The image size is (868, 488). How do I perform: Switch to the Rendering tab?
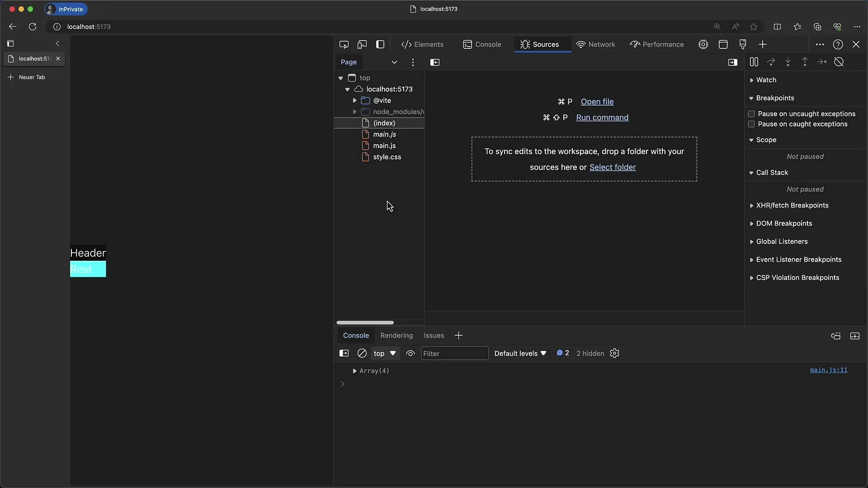396,335
